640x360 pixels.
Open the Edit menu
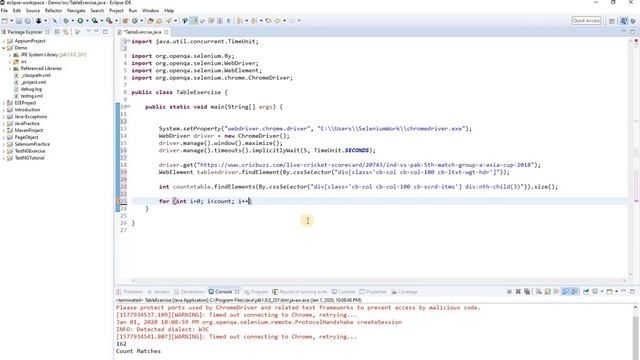click(17, 10)
